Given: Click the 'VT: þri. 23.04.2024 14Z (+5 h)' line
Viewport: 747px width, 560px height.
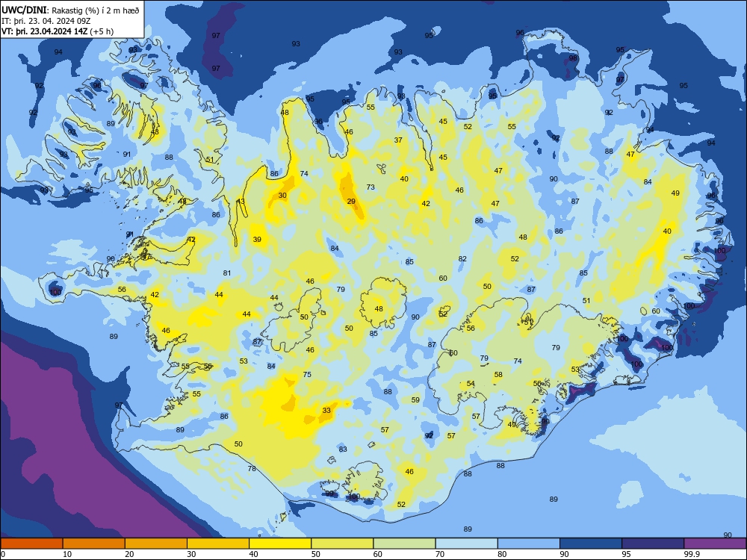Looking at the screenshot, I should point(58,31).
